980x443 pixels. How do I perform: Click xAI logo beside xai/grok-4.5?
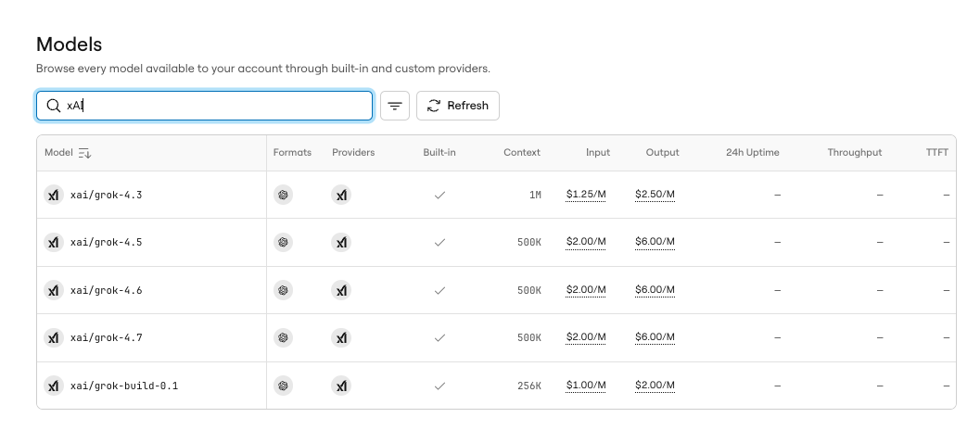click(54, 243)
